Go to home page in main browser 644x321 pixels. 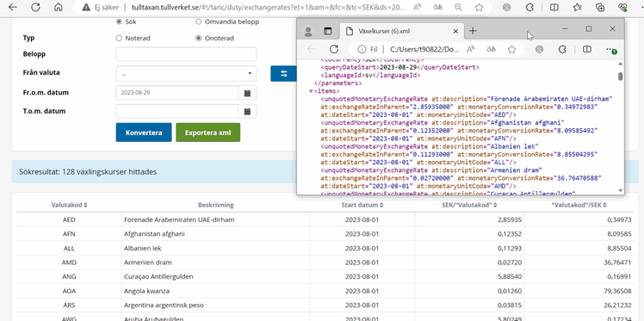pos(59,7)
